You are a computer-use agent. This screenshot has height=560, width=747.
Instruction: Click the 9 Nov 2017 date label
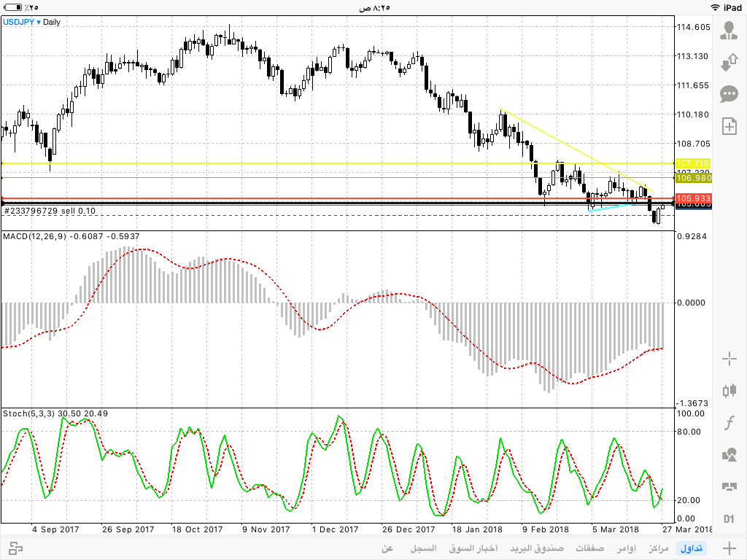(266, 529)
